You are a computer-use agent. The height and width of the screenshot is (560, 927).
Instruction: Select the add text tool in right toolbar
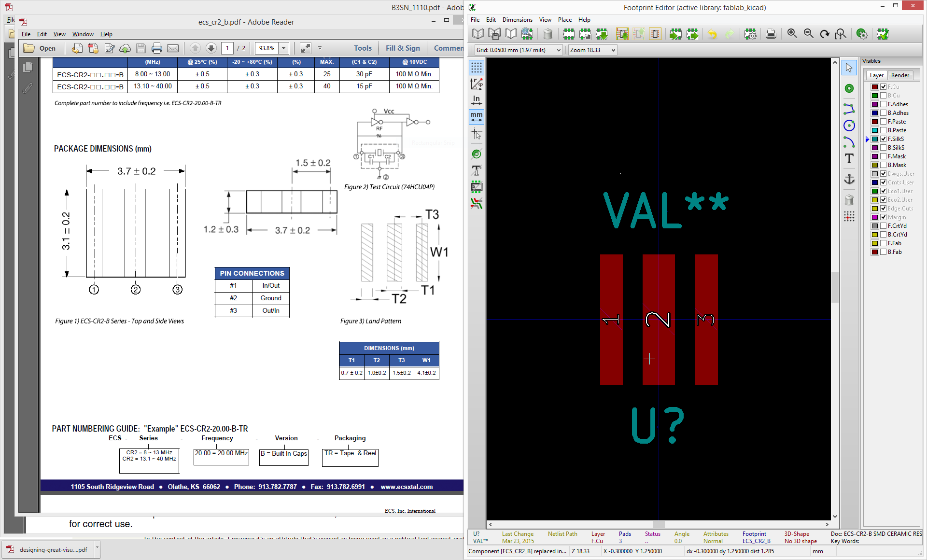pyautogui.click(x=849, y=158)
